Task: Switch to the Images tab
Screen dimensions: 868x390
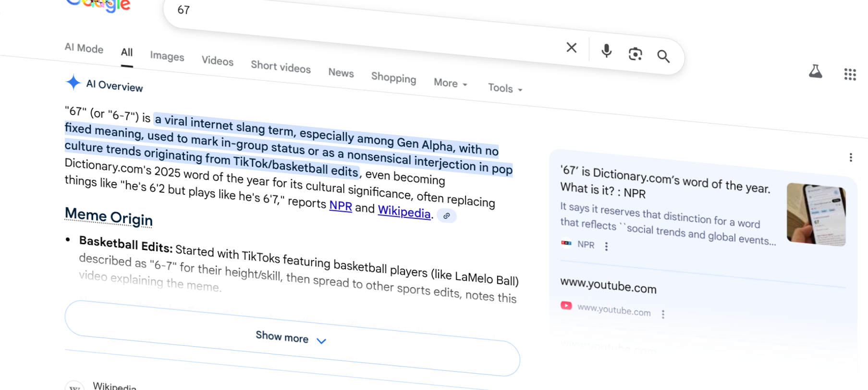Action: (167, 56)
